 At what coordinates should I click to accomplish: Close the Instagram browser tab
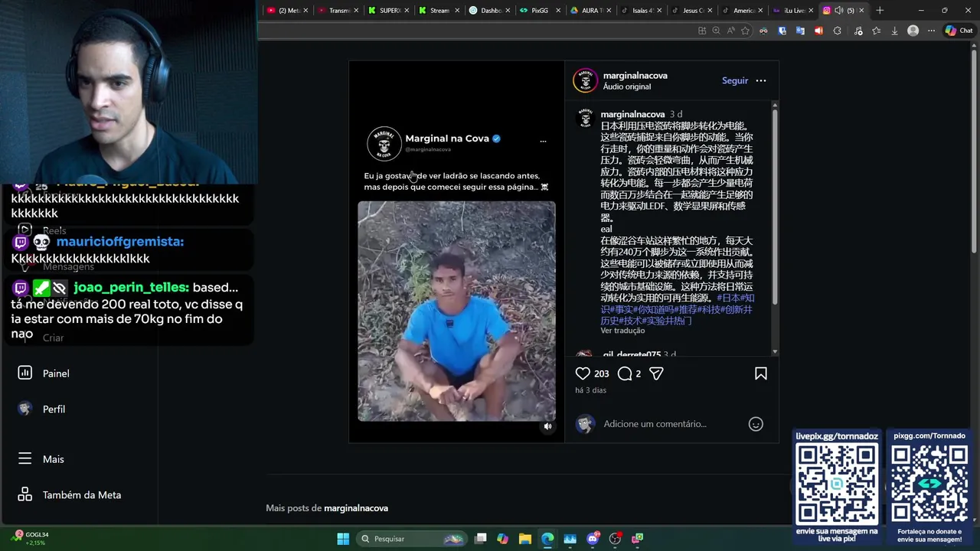861,11
